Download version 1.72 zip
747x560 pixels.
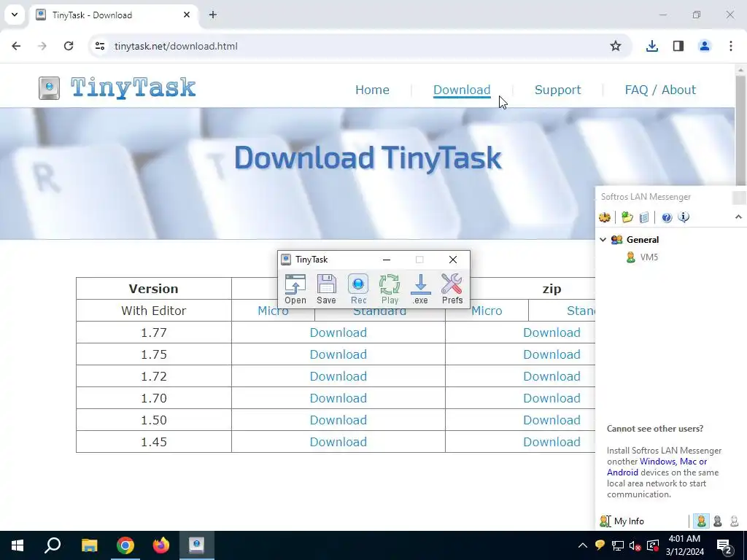551,376
